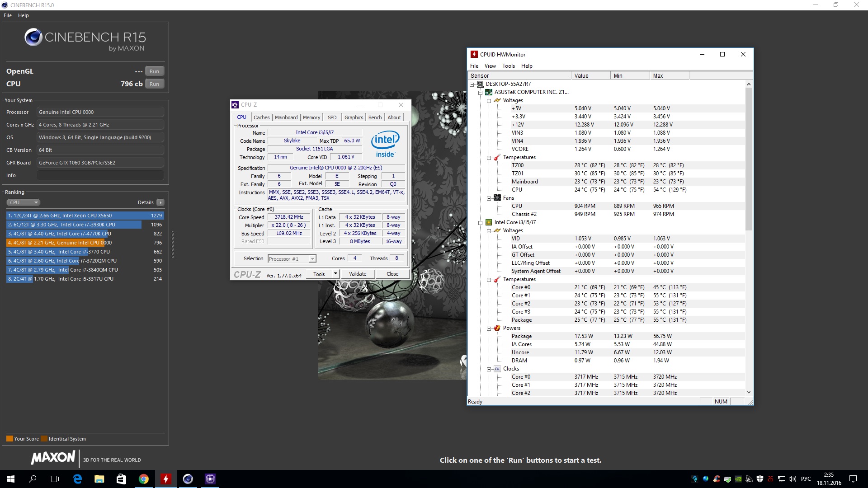Click the HWMonitor taskbar icon
Viewport: 868px width, 488px height.
point(165,479)
